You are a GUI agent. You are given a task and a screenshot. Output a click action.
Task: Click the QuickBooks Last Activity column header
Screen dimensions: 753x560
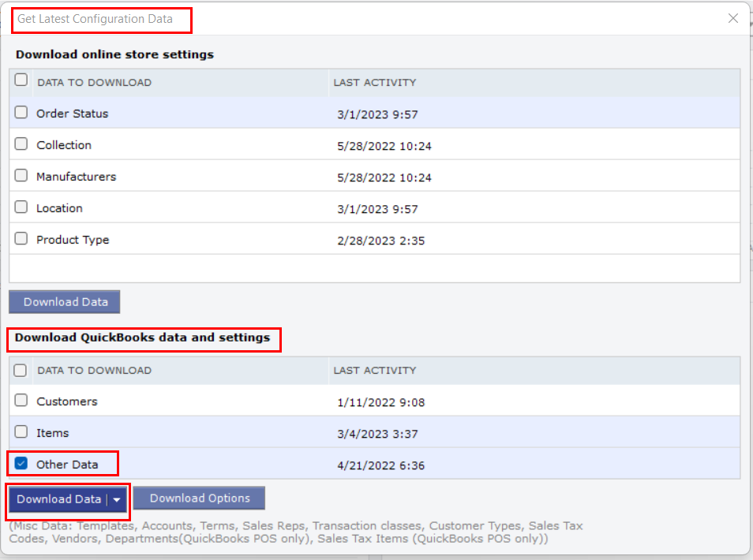tap(374, 370)
